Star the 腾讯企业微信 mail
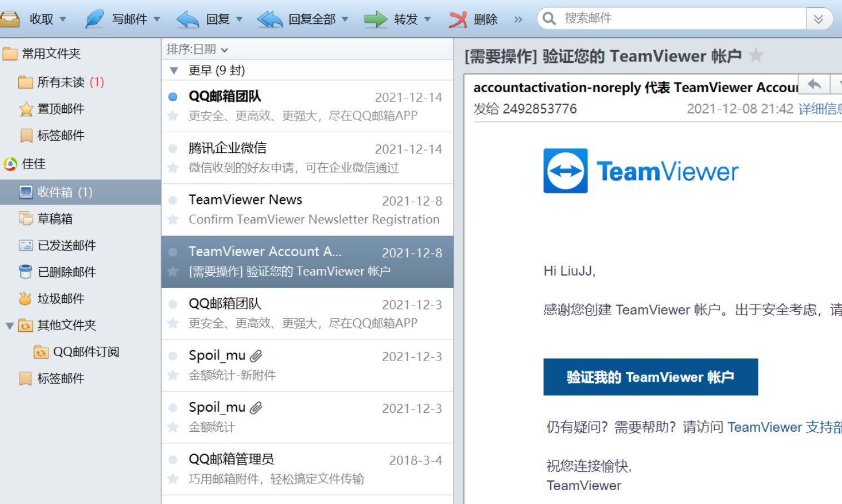 (173, 167)
